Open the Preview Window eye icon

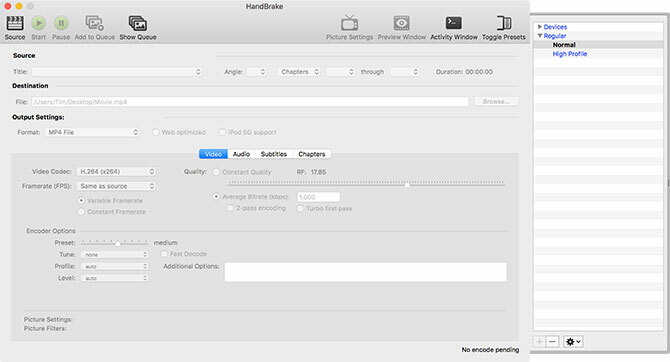(x=402, y=23)
